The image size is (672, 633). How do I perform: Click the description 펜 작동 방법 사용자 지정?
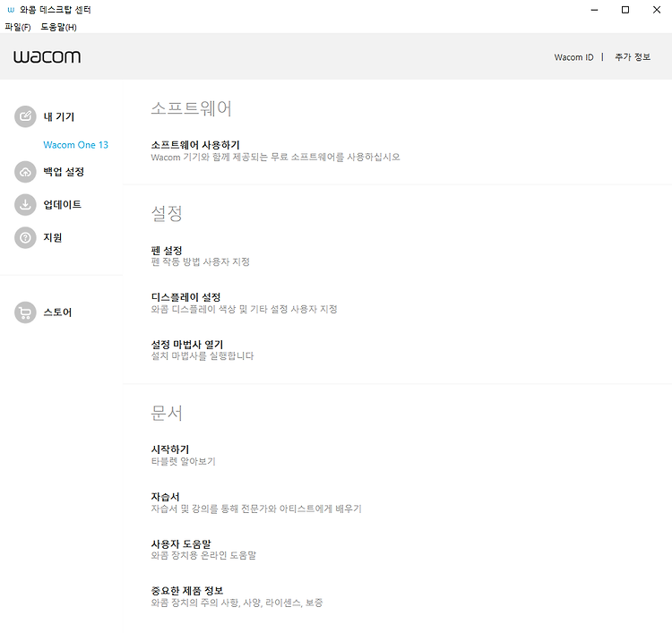(x=201, y=261)
